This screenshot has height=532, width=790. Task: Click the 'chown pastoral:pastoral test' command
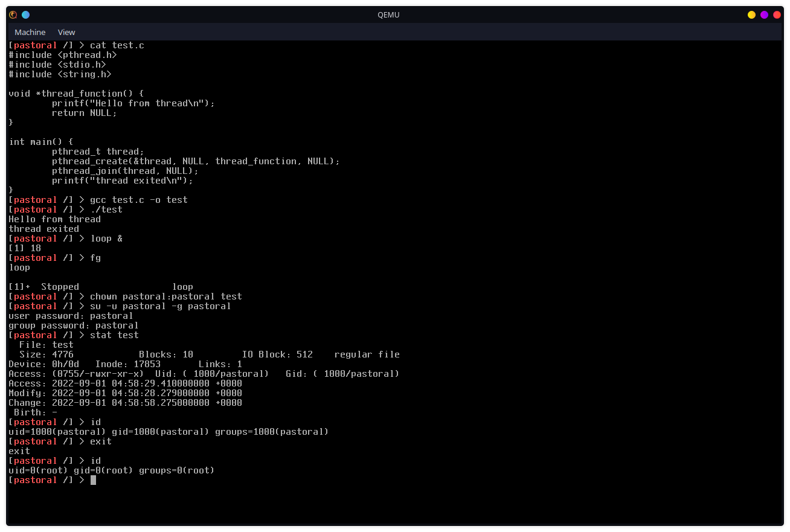165,296
